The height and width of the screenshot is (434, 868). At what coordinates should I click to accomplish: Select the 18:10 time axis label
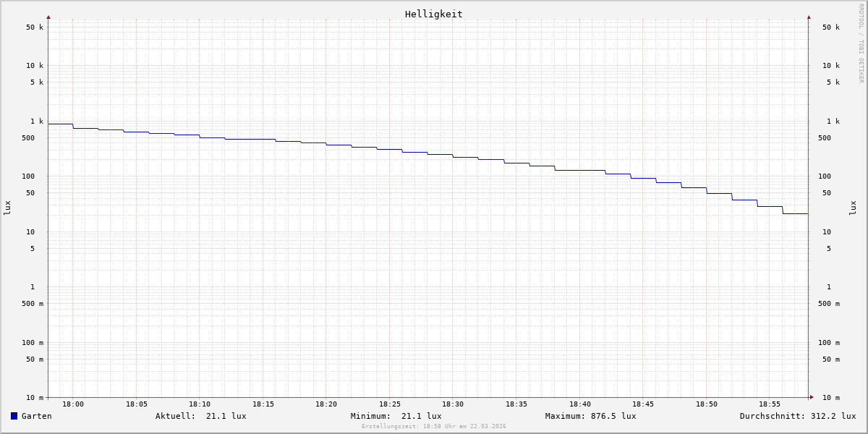click(200, 404)
